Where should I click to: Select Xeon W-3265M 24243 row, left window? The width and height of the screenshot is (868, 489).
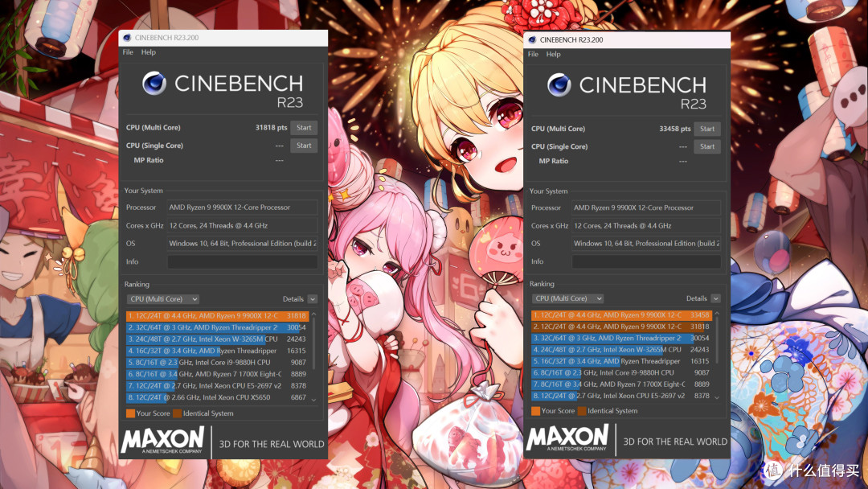218,339
